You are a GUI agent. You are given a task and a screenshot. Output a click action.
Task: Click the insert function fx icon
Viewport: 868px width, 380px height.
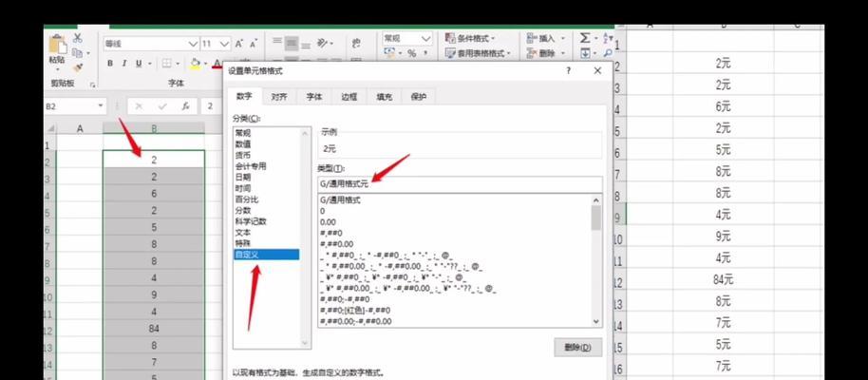[x=186, y=105]
